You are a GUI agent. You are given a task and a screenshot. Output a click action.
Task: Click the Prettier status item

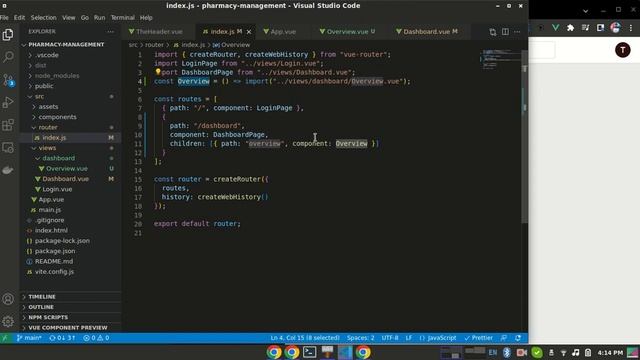point(478,338)
